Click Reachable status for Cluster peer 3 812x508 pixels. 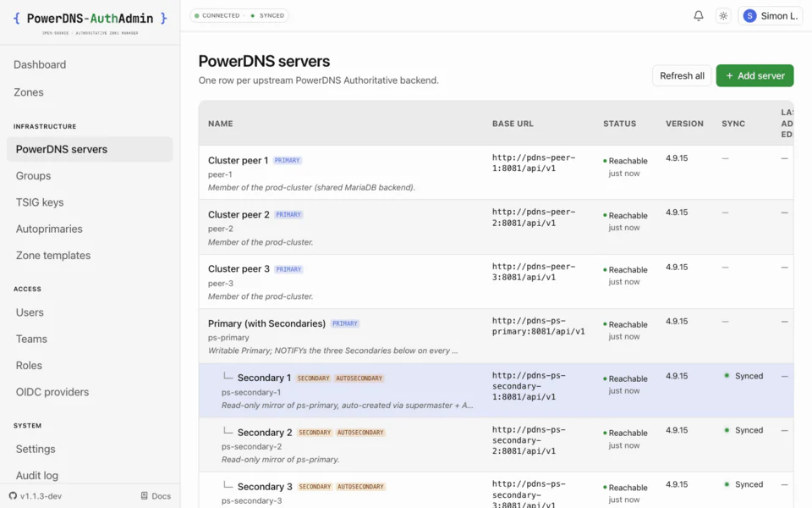tap(625, 270)
